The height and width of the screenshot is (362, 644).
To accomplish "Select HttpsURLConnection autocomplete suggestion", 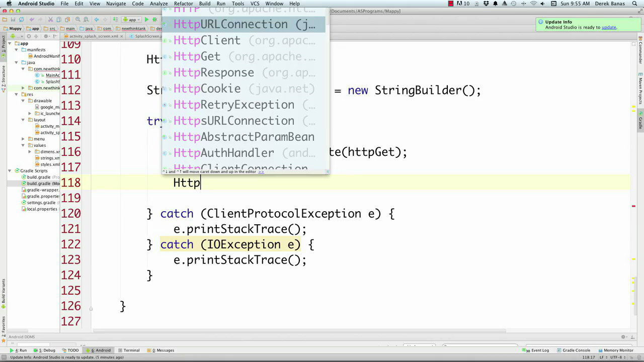I will 244,121.
